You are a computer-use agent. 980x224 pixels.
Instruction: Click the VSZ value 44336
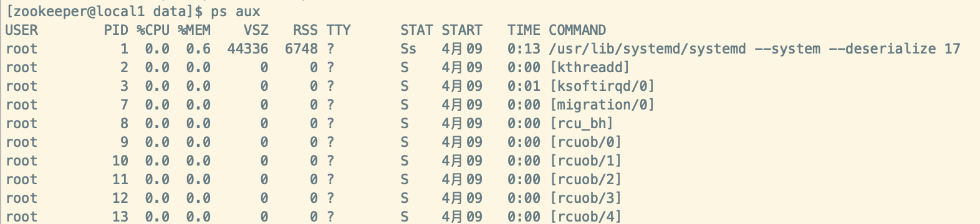(x=248, y=49)
